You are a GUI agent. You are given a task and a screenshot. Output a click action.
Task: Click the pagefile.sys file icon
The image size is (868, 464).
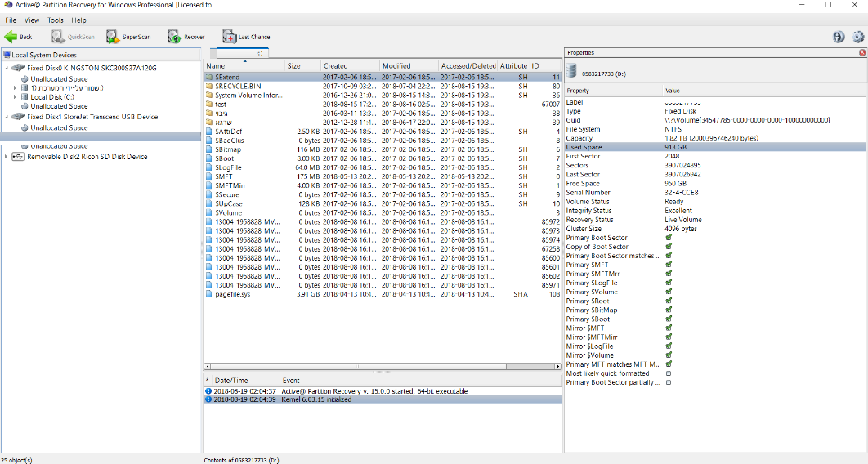[x=209, y=294]
